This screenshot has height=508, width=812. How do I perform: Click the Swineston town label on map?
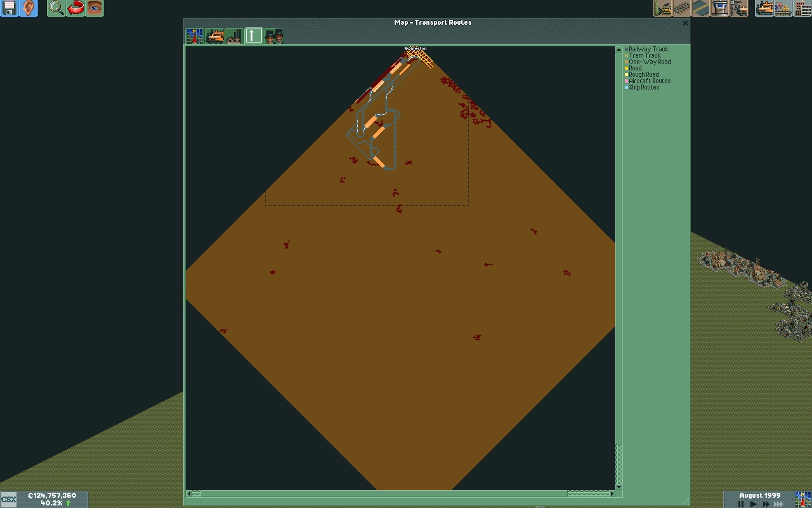coord(416,49)
